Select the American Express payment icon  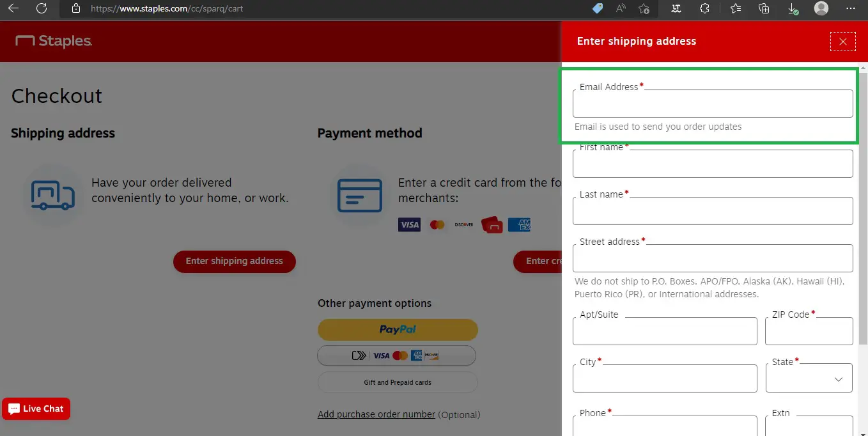click(x=519, y=224)
